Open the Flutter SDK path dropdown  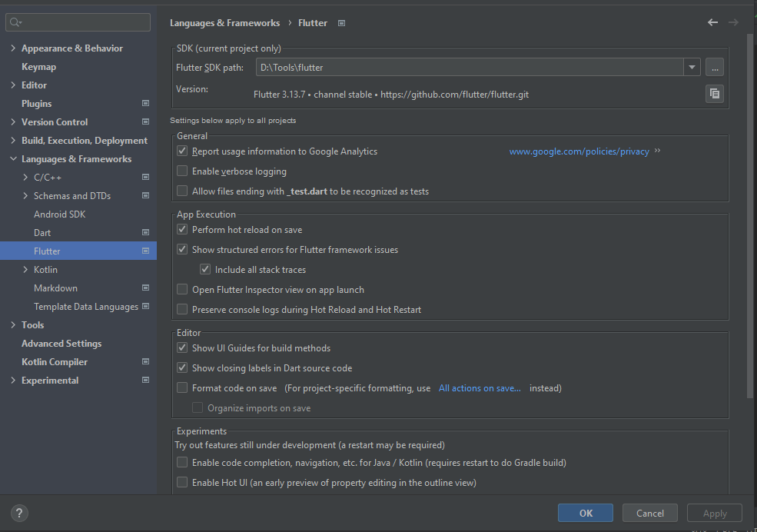click(x=691, y=67)
